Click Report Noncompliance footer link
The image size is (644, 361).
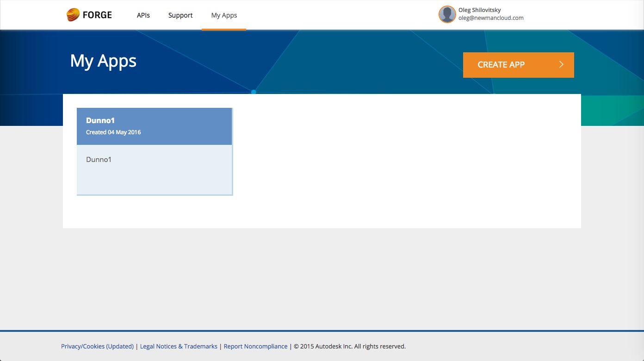click(255, 346)
